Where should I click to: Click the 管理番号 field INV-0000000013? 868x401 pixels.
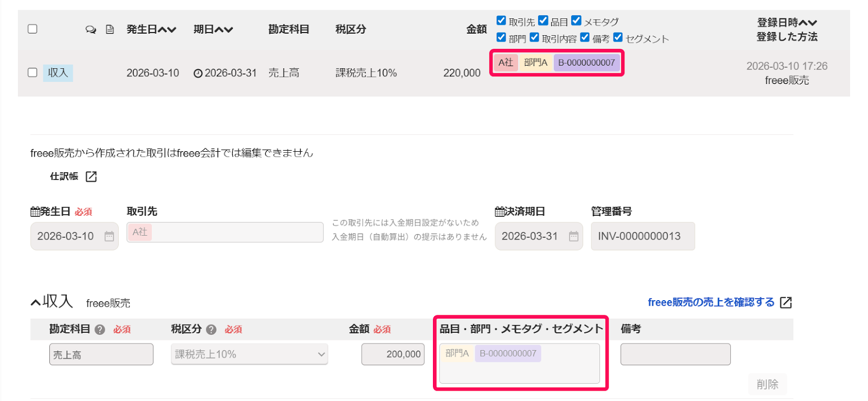coord(643,236)
